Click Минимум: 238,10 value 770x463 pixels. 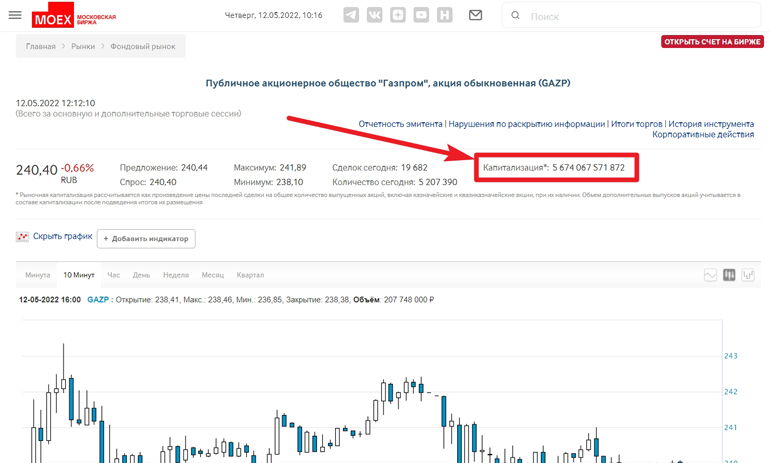tap(290, 182)
